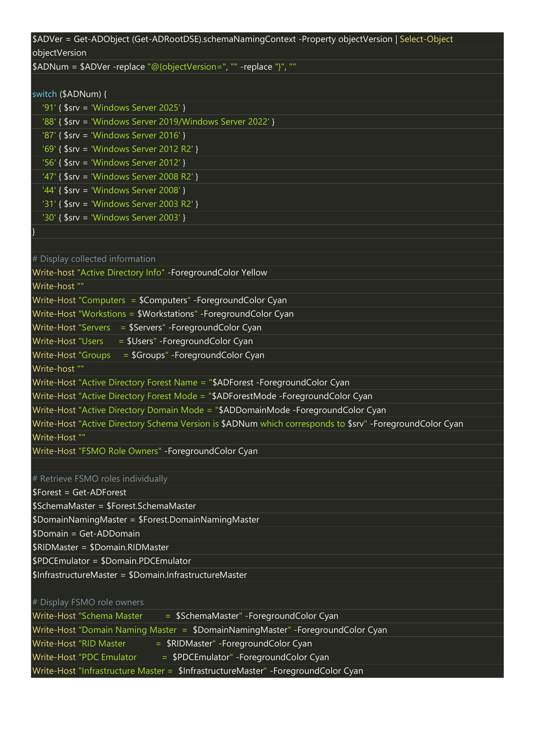The image size is (535, 756).
Task: Click the '91' Windows Server 2025 switch line
Action: pos(114,108)
